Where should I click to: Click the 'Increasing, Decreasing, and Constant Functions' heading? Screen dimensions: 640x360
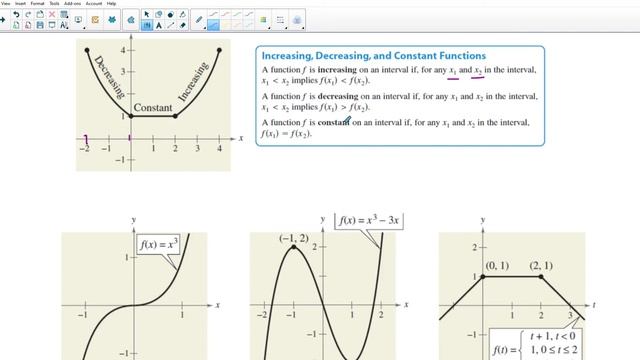pyautogui.click(x=374, y=56)
